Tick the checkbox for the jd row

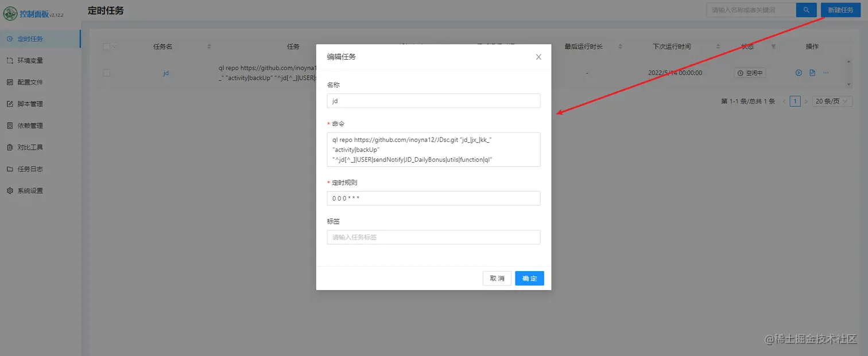pos(107,73)
